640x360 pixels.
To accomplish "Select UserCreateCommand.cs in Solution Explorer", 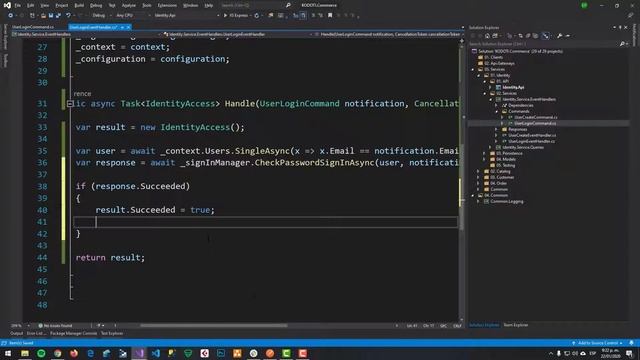I will pos(536,117).
